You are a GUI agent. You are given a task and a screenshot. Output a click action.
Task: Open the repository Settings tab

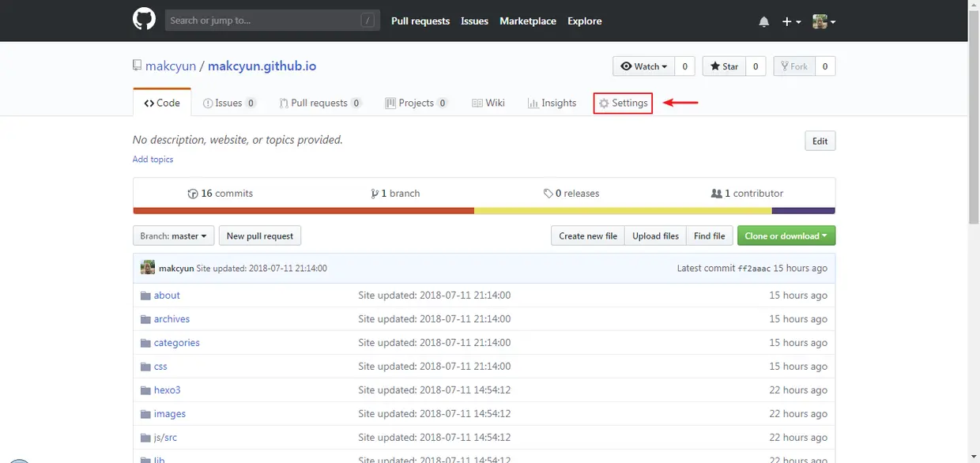(623, 103)
